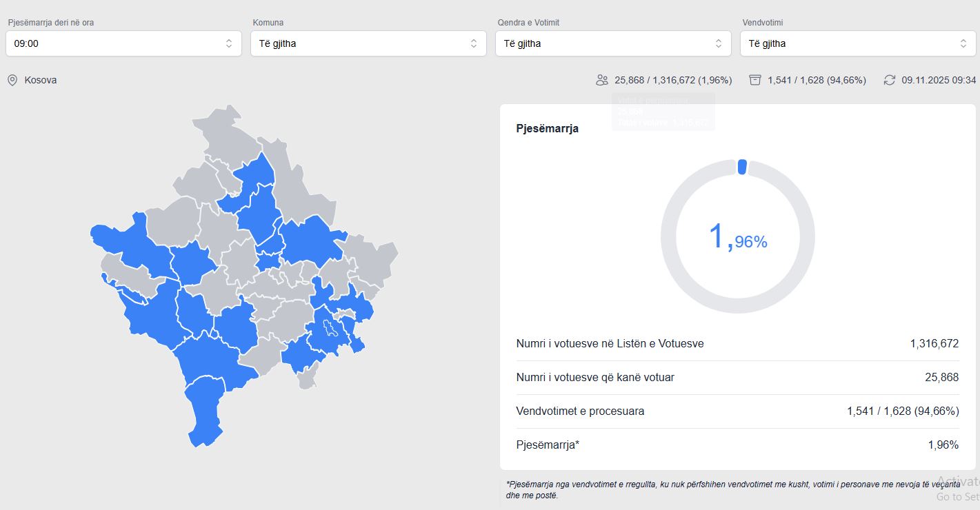Click the Qendra e Votimit chevron arrows
The image size is (980, 510).
(718, 43)
